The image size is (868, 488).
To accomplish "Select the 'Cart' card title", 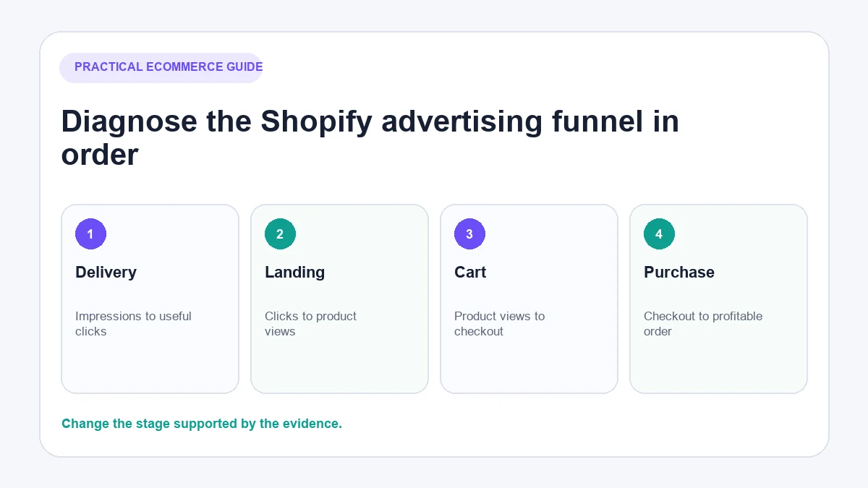I will tap(470, 273).
